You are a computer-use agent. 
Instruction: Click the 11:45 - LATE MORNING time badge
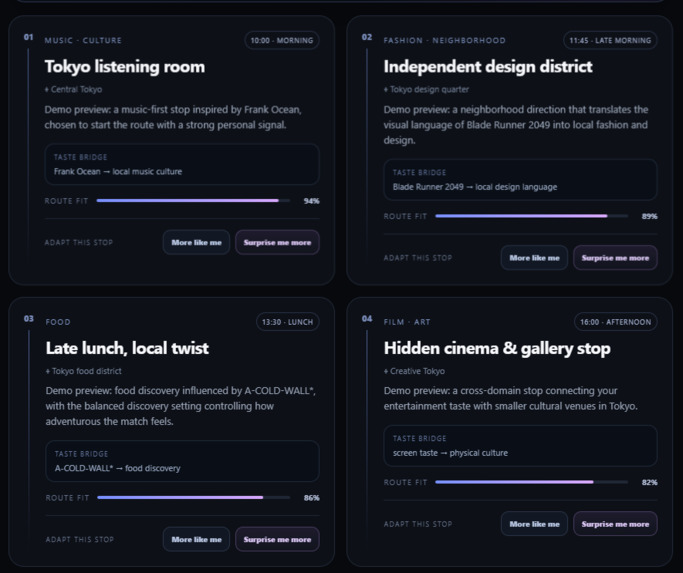tap(610, 40)
